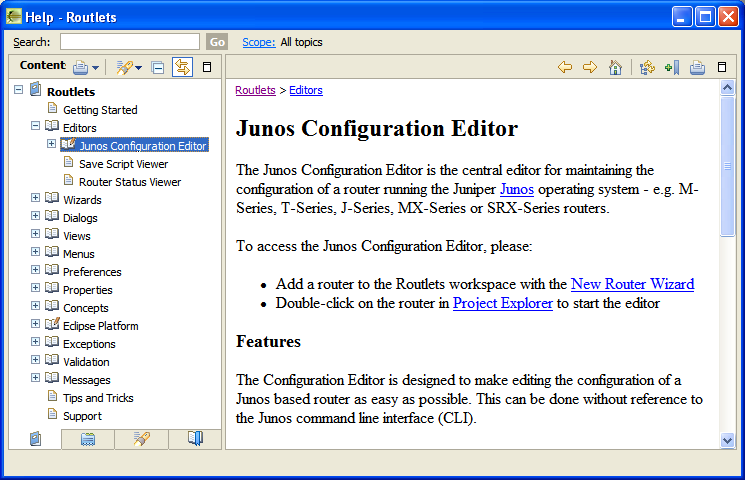
Task: Maximize the topic viewing pane
Action: coord(722,67)
